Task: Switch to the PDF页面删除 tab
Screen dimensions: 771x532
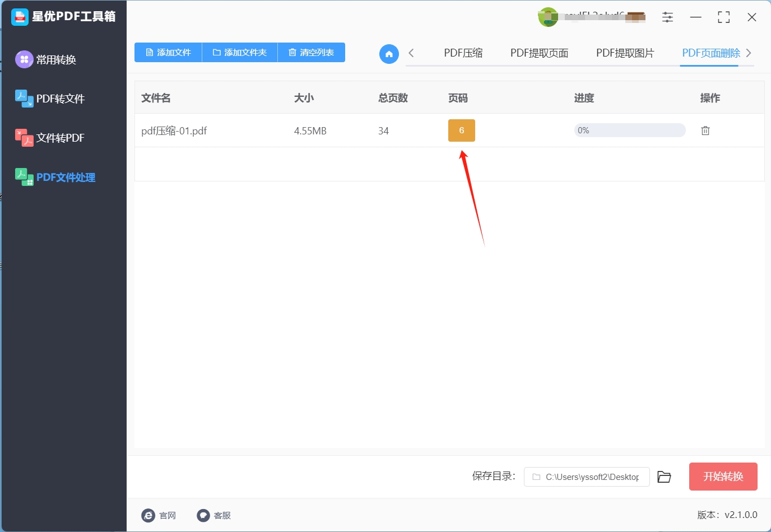Action: [711, 53]
